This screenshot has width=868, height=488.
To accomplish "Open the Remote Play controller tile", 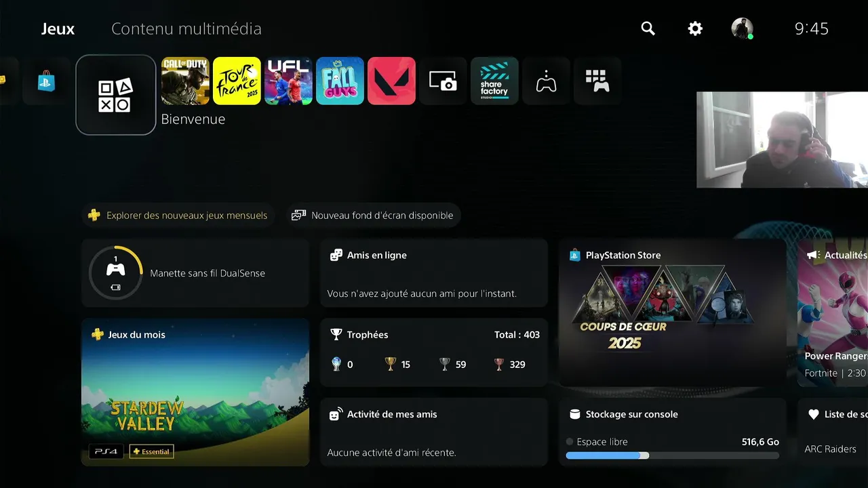I will point(546,81).
